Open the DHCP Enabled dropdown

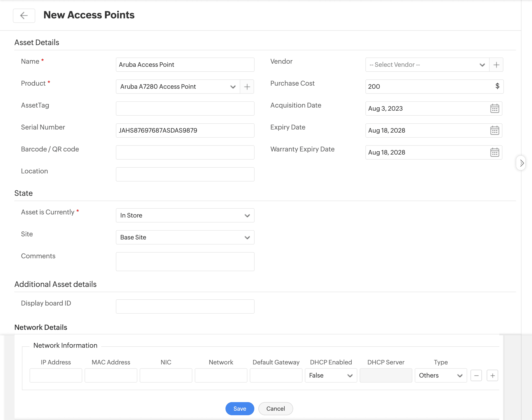tap(331, 375)
